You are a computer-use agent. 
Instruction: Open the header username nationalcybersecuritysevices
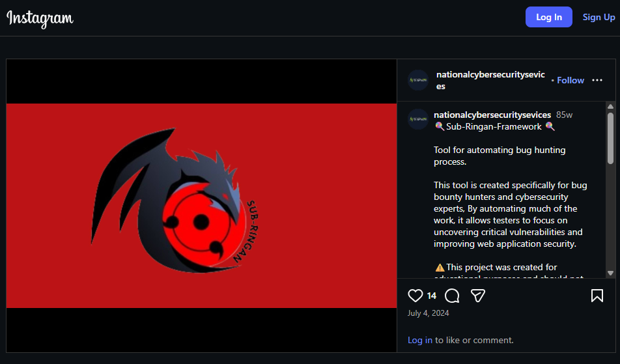pos(490,80)
